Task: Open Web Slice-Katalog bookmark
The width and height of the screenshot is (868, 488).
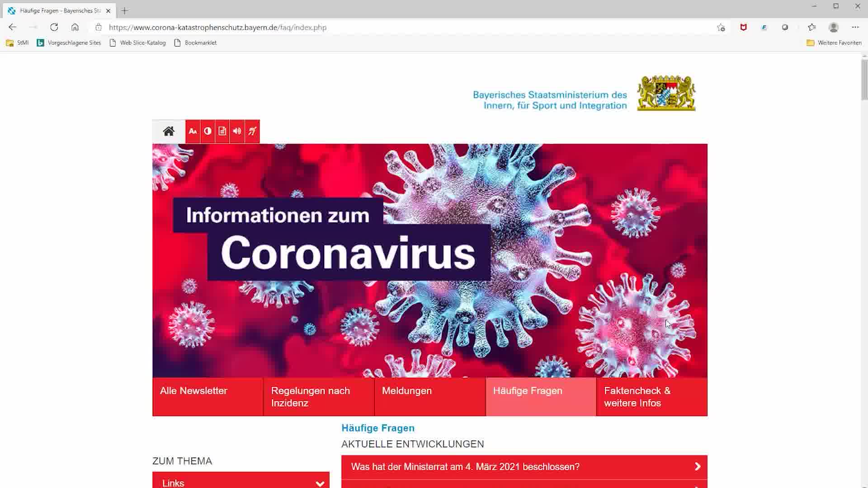Action: tap(138, 43)
